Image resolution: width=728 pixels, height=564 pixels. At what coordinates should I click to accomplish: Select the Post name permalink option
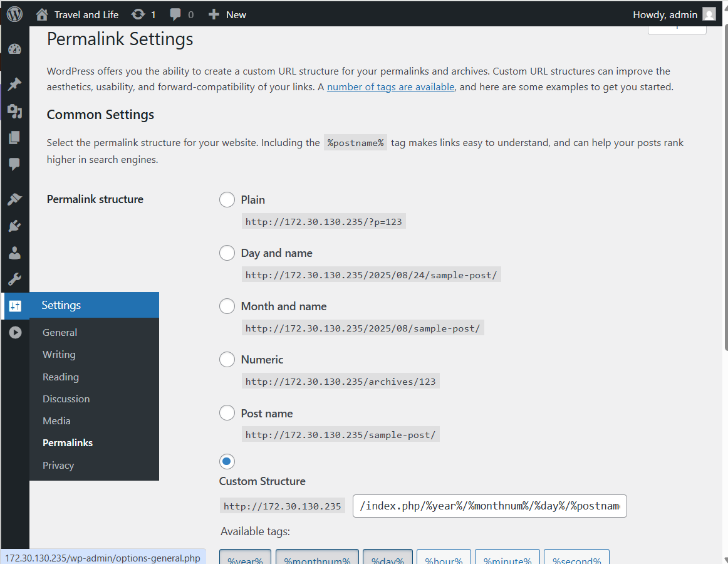227,414
